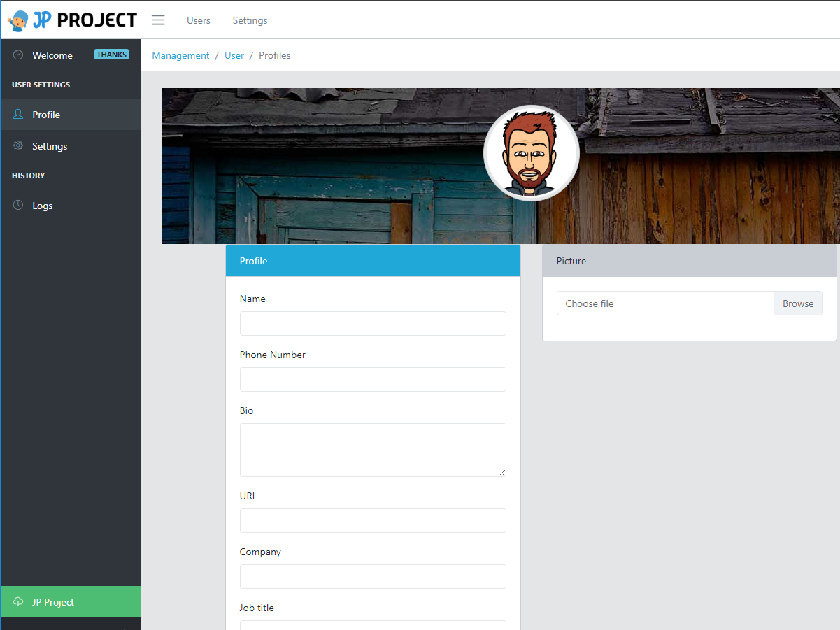The height and width of the screenshot is (630, 840).
Task: Click the Settings gear icon in sidebar
Action: pyautogui.click(x=18, y=145)
